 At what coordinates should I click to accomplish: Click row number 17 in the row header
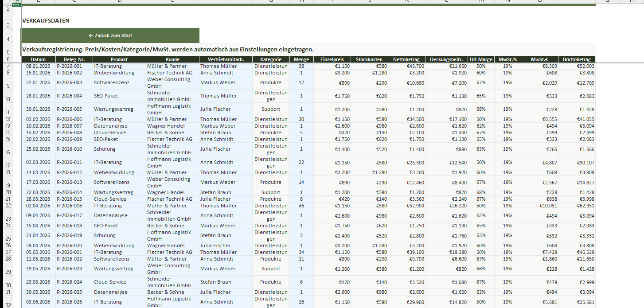click(x=8, y=165)
